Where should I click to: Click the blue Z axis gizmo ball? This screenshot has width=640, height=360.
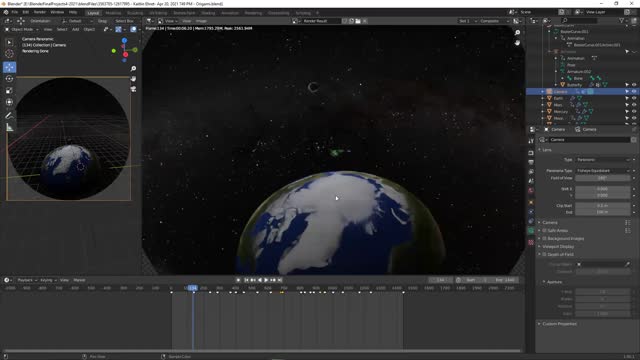[x=124, y=40]
